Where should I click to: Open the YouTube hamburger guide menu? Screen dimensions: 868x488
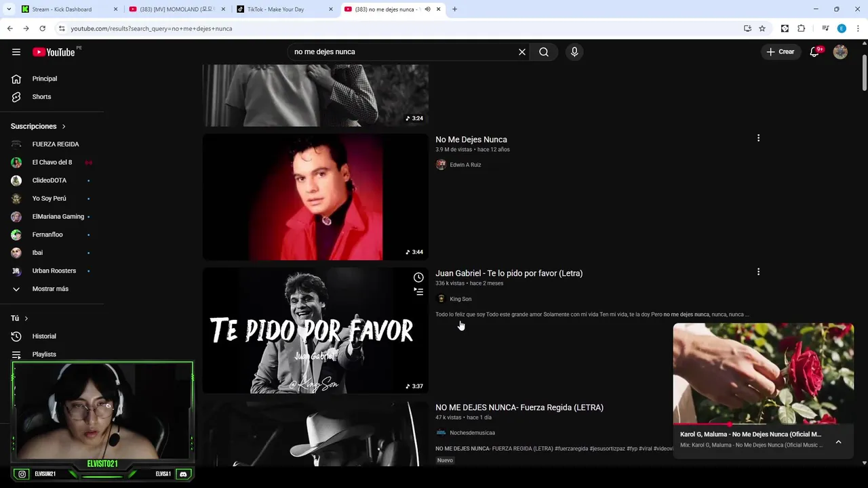pyautogui.click(x=16, y=52)
